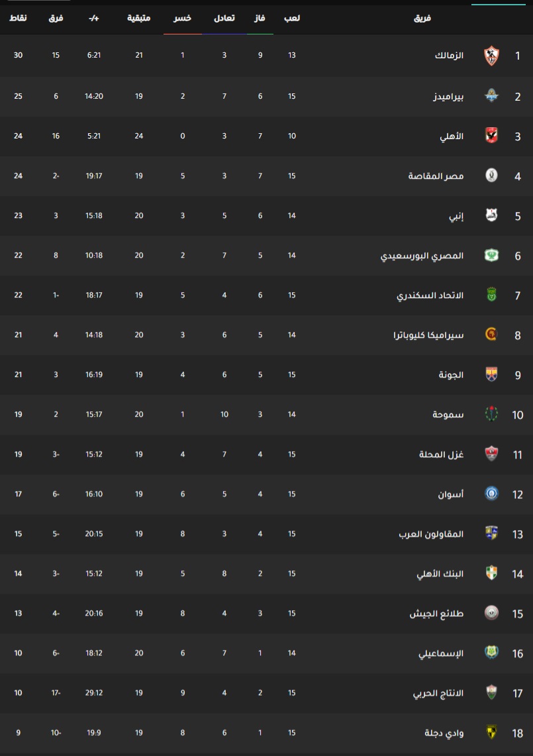Open the الإسماعيلي team badge

click(491, 653)
